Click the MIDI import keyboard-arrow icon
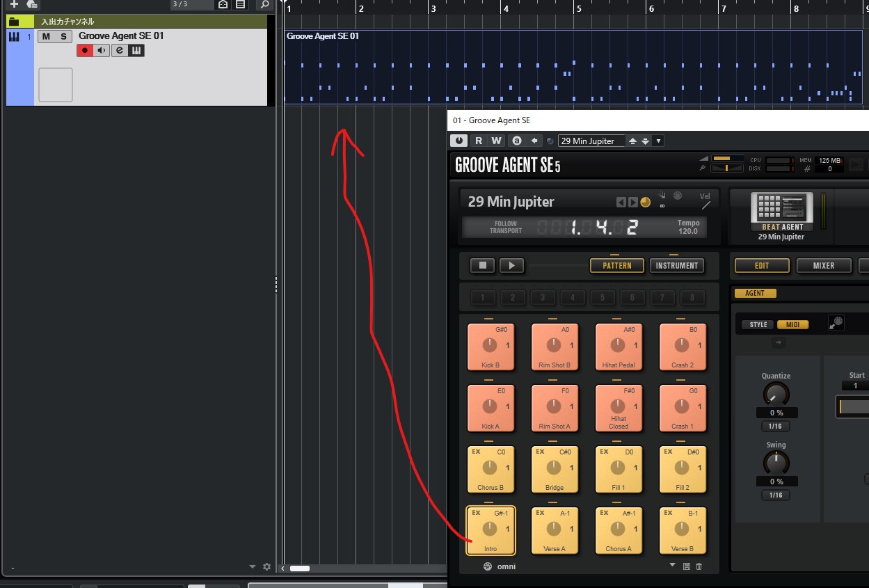 coord(836,322)
